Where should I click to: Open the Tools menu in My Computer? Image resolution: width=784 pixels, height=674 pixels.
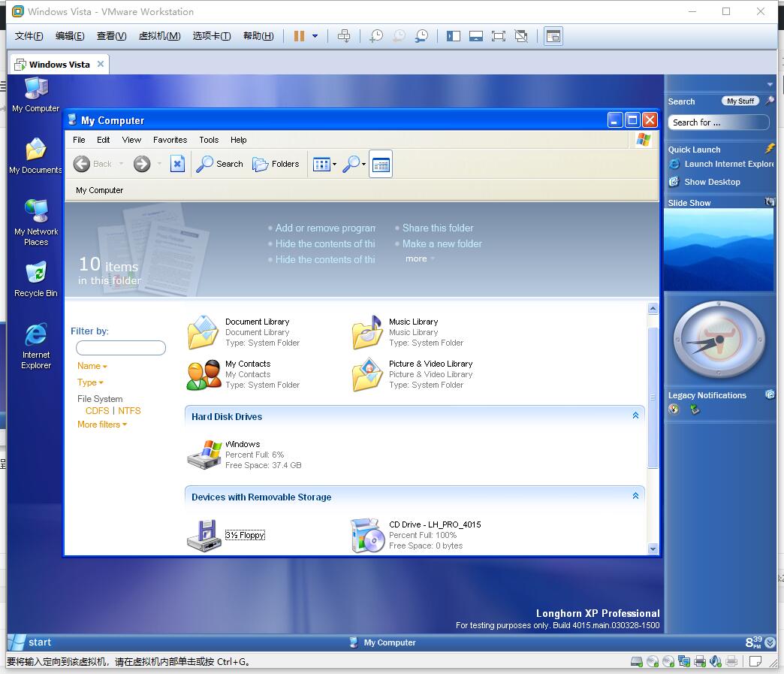point(209,140)
